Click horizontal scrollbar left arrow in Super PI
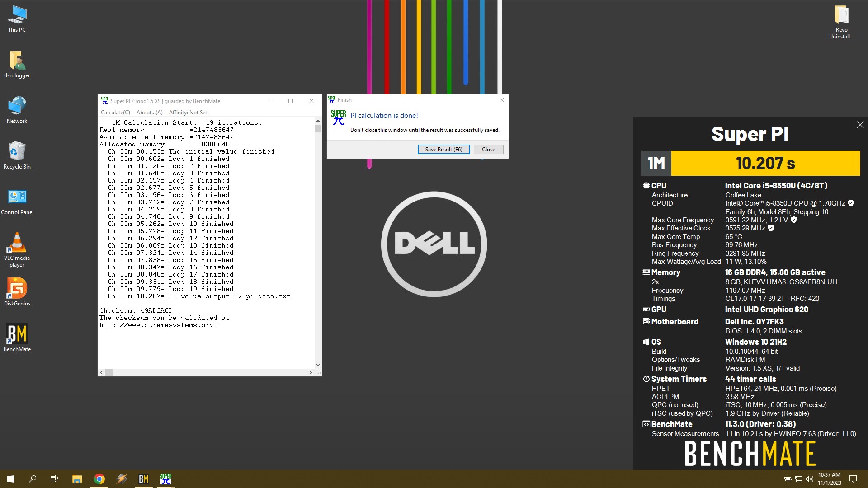This screenshot has height=488, width=868. click(x=101, y=373)
